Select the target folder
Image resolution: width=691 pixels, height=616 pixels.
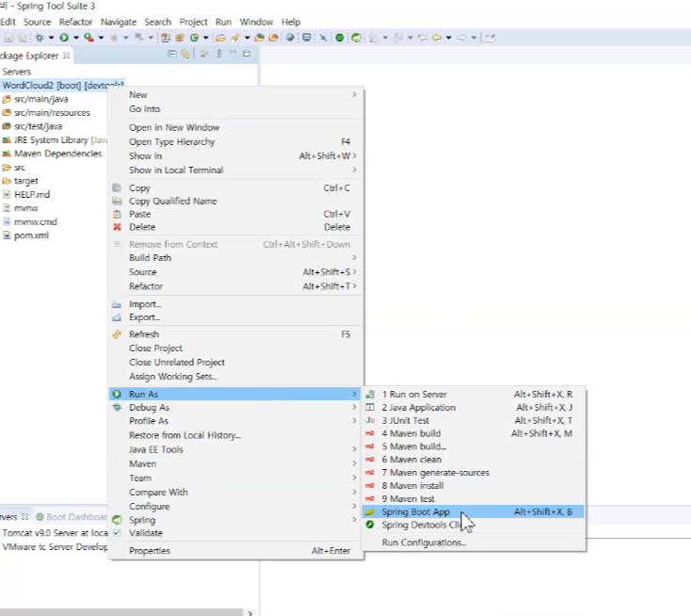click(26, 181)
